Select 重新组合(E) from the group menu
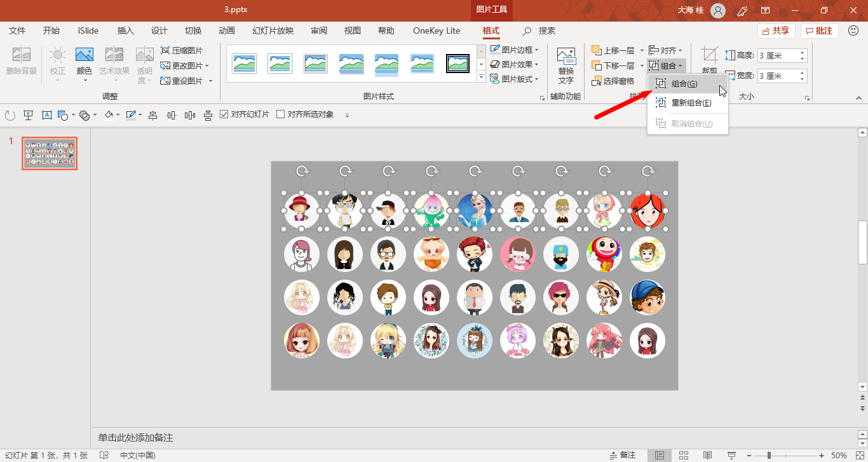Image resolution: width=868 pixels, height=462 pixels. [x=688, y=103]
